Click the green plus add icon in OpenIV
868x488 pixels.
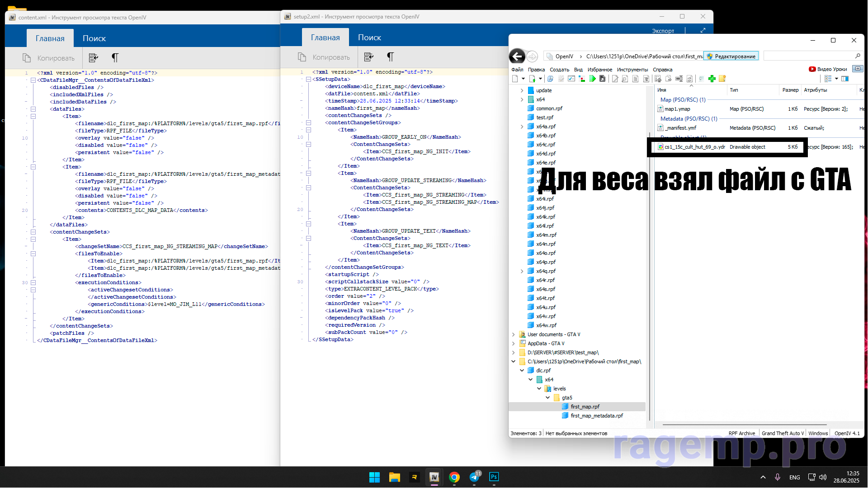coord(712,79)
